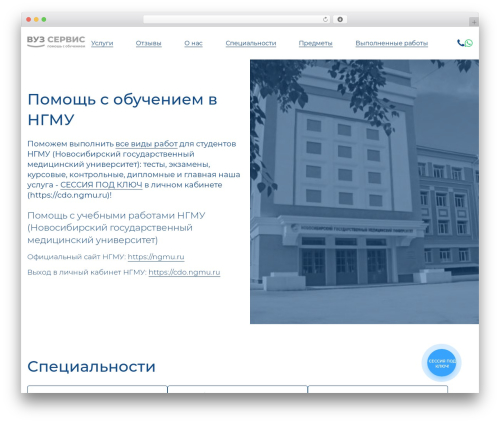Click the dark circular icon beside refresh
500x423 pixels.
pyautogui.click(x=340, y=19)
